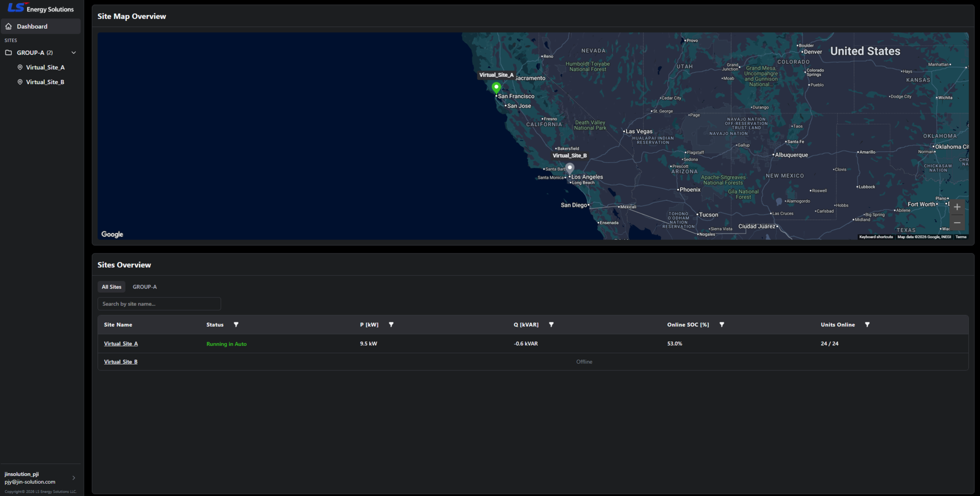Open the map Terms link
The image size is (980, 496).
(961, 237)
